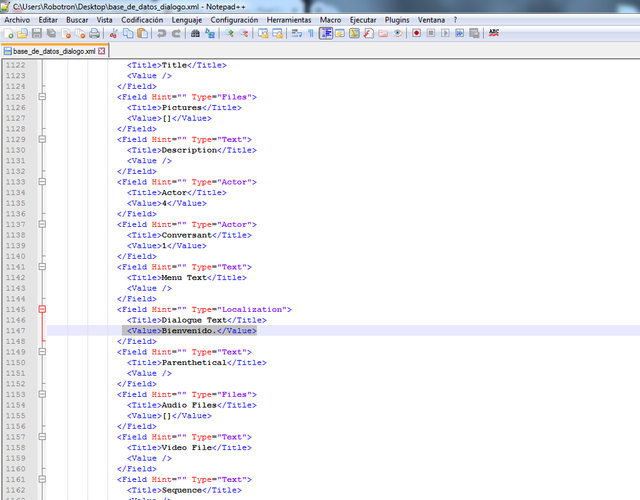This screenshot has height=500, width=640.
Task: Start macro recording with the red dot
Action: pos(416,33)
